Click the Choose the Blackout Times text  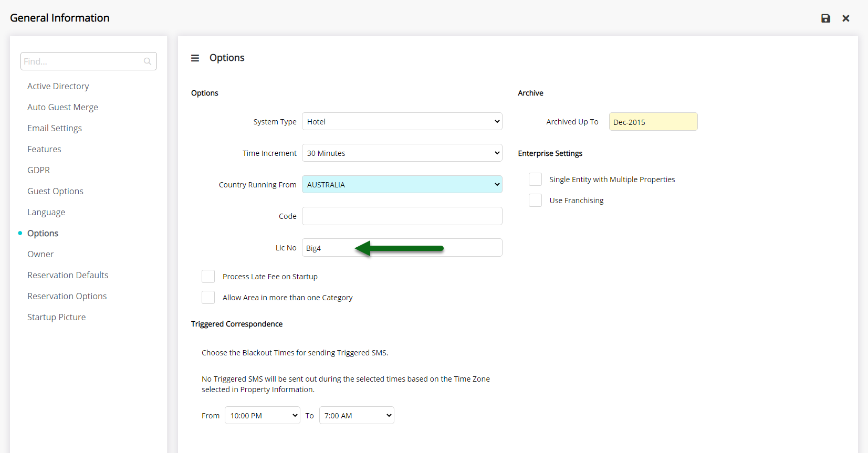coord(295,353)
